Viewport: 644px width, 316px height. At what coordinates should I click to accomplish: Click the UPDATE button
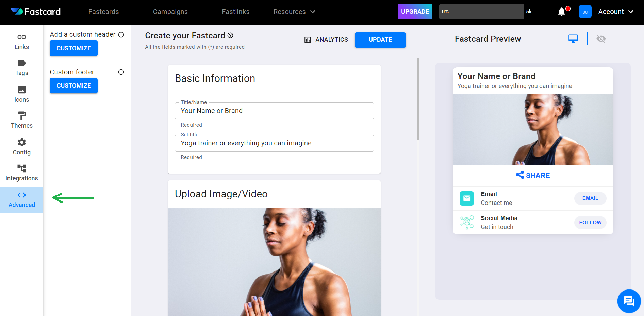coord(380,40)
